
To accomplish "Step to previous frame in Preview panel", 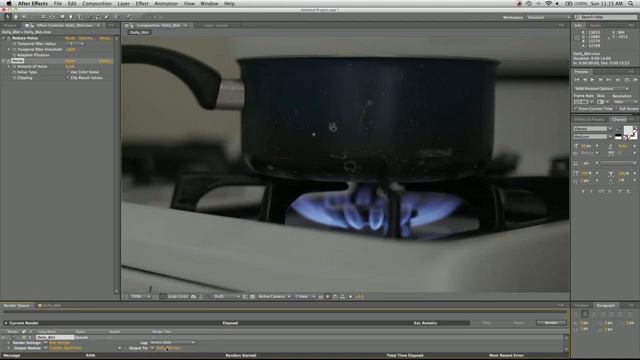I will point(584,80).
